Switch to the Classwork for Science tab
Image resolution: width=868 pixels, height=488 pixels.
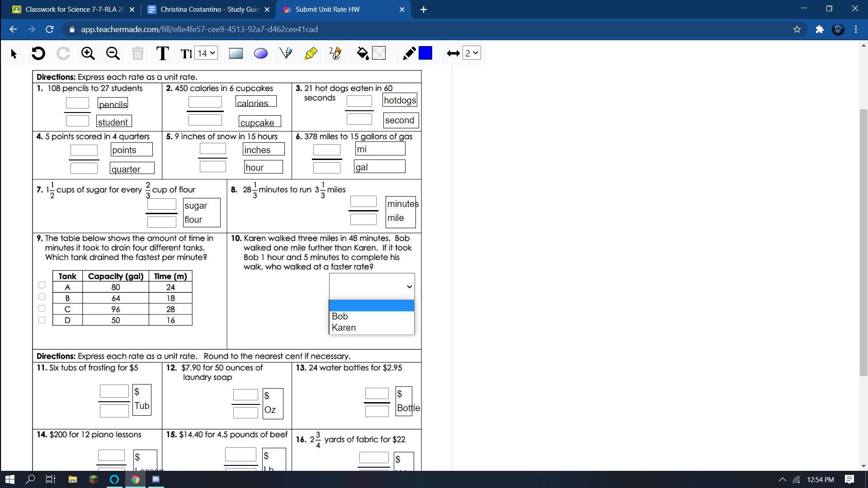pyautogui.click(x=75, y=9)
